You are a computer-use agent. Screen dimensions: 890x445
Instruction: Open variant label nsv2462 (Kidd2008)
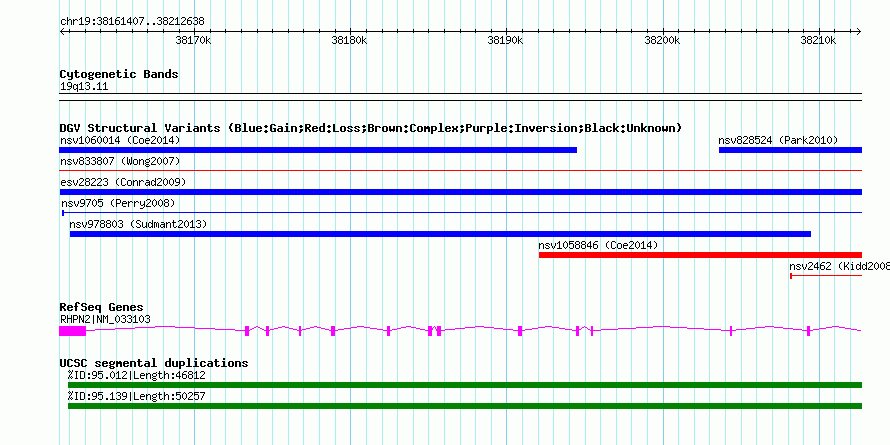839,266
